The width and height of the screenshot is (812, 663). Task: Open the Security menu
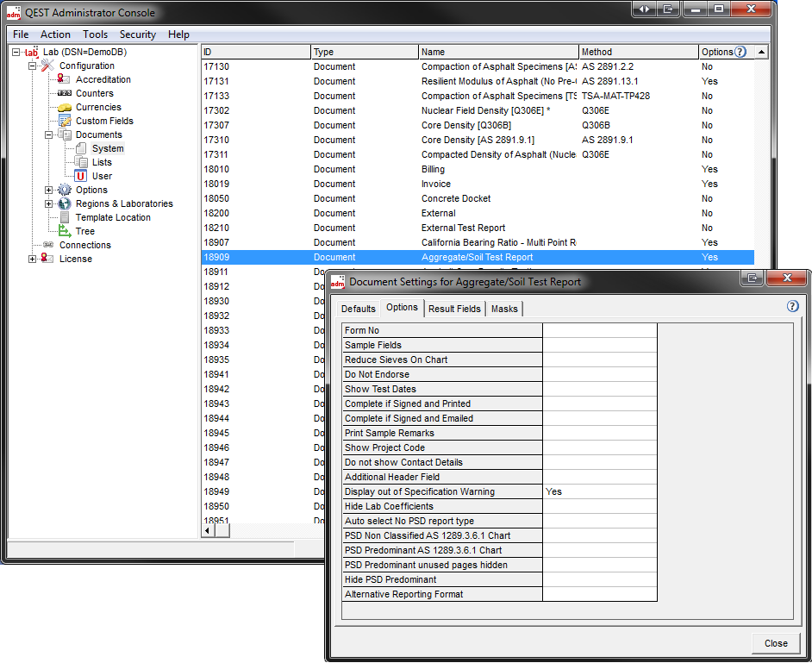[137, 34]
